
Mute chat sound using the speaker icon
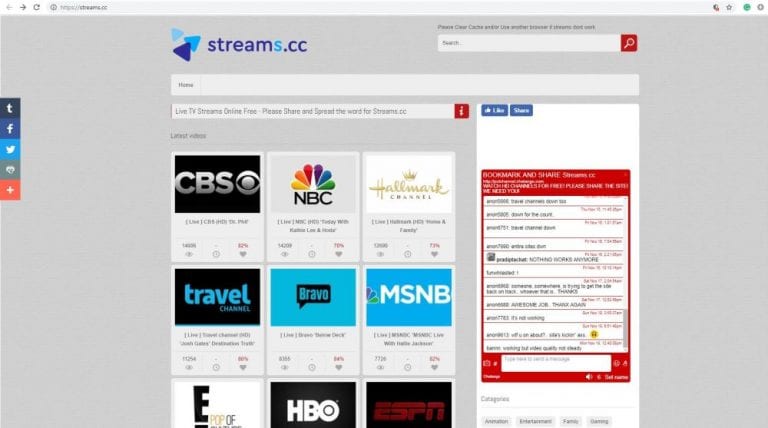click(x=588, y=377)
